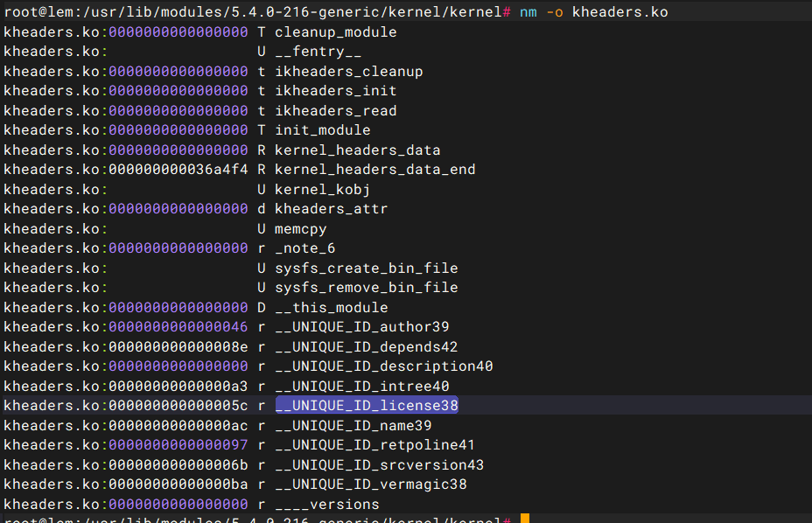Click the address 000000000000008e

pos(178,347)
